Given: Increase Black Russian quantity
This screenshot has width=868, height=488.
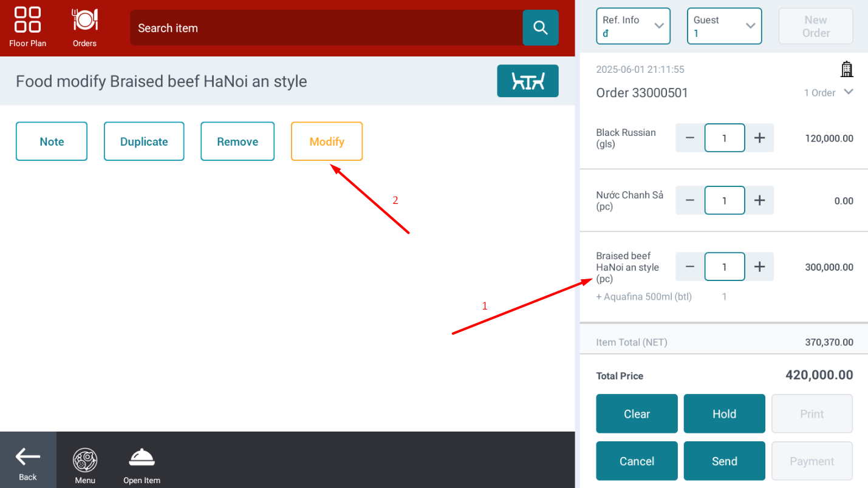Looking at the screenshot, I should [x=759, y=138].
